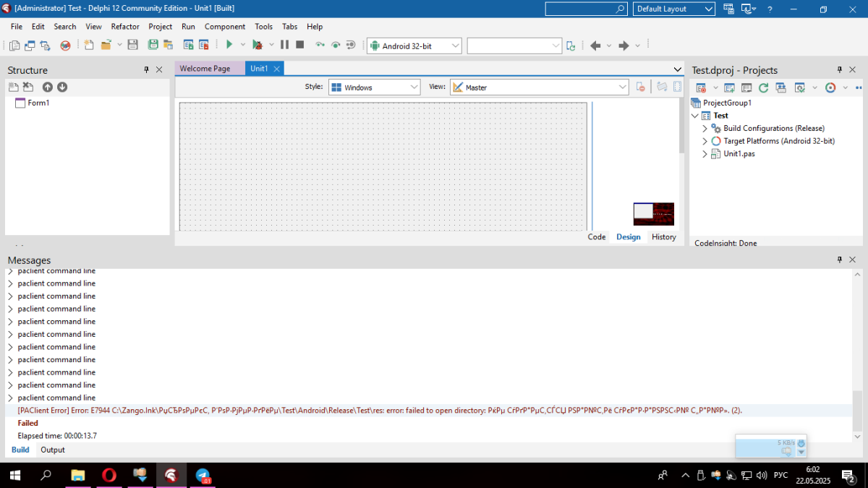Click the refresh devices icon beside the empty combo
Viewport: 868px width, 488px height.
point(571,46)
